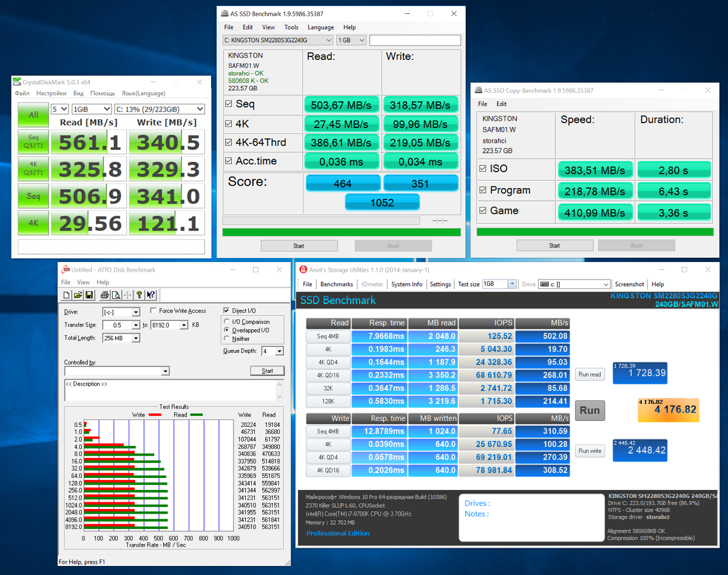
Task: Click the Save icon in ATTO Disk Benchmark
Action: [90, 295]
